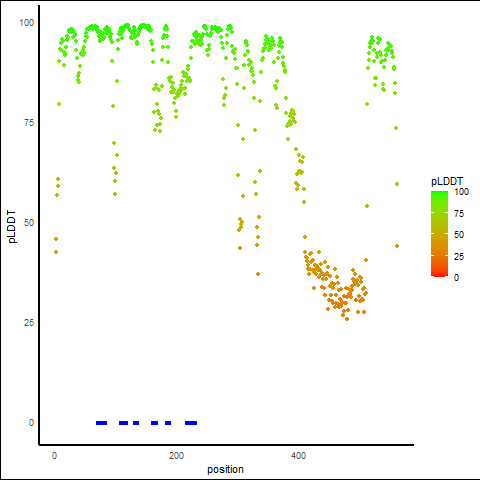The image size is (480, 480).
Task: Click the legend label 100
Action: click(461, 192)
